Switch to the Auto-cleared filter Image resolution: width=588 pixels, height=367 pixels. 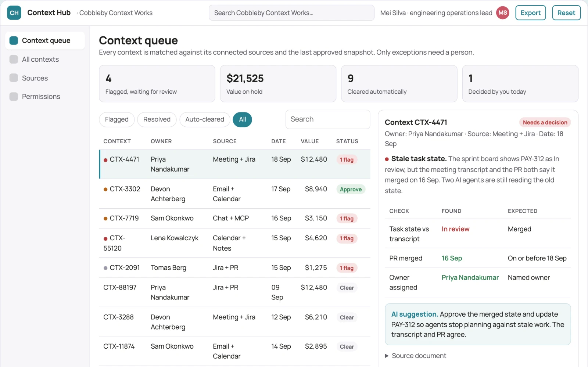pyautogui.click(x=205, y=119)
